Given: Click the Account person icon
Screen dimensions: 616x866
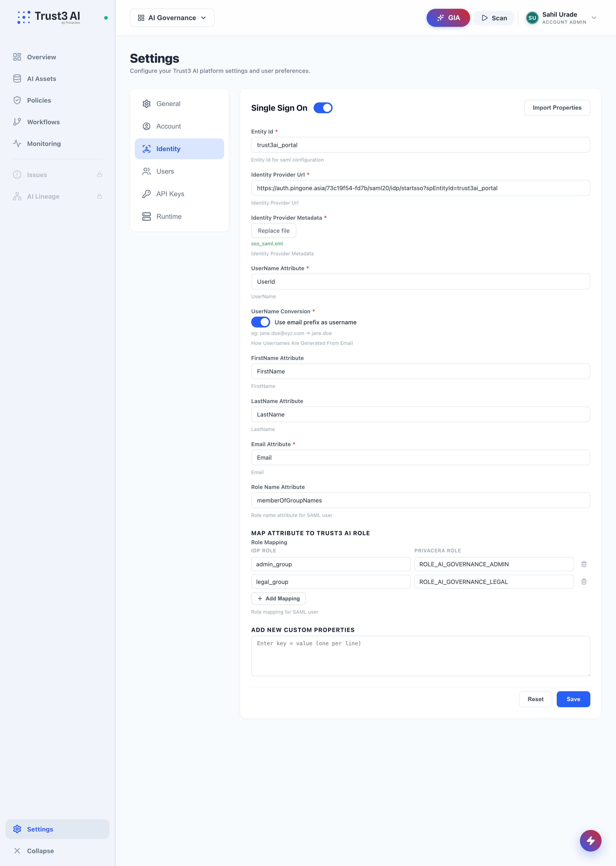Looking at the screenshot, I should [x=146, y=126].
